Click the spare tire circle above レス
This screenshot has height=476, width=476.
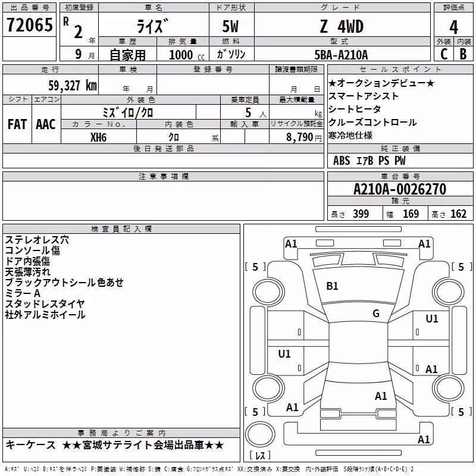coord(260,434)
